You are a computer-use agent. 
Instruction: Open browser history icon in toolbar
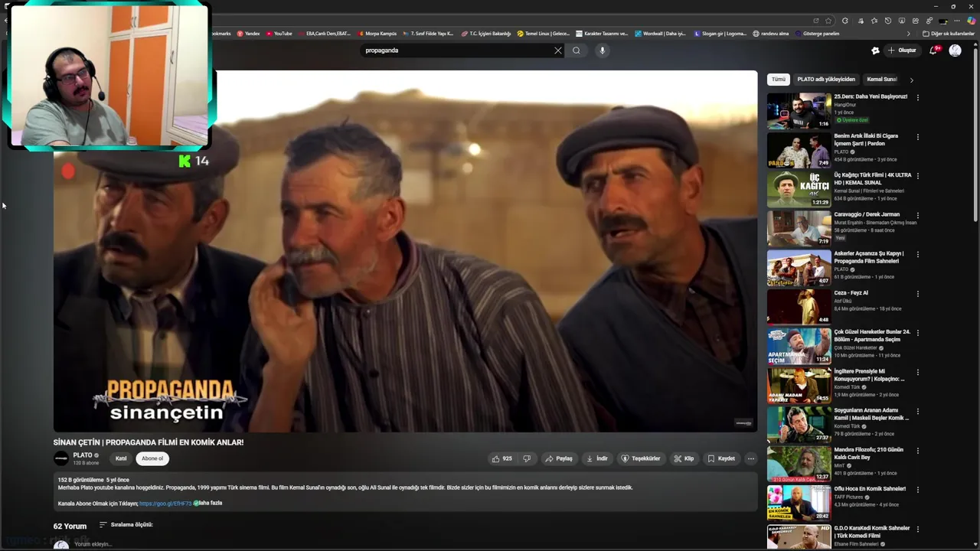[x=887, y=21]
